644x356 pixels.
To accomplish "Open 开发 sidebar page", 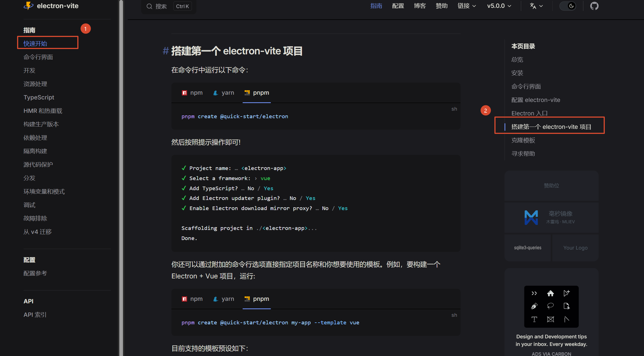I will pos(29,71).
